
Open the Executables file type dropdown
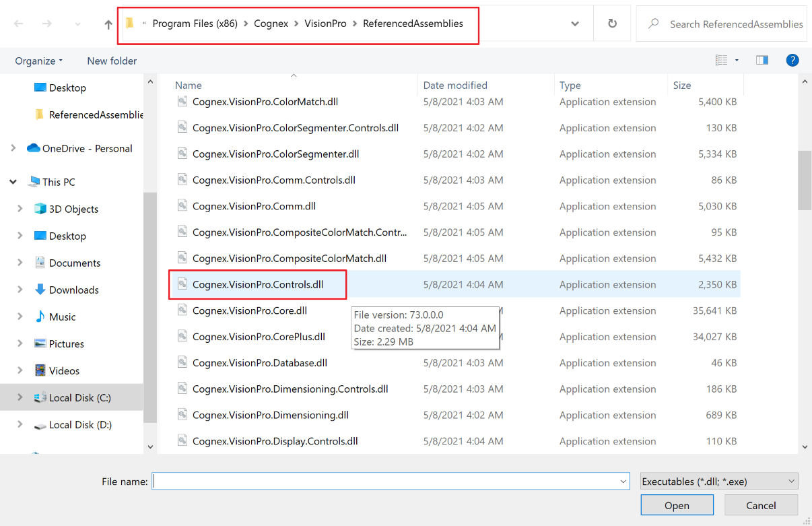(x=717, y=481)
